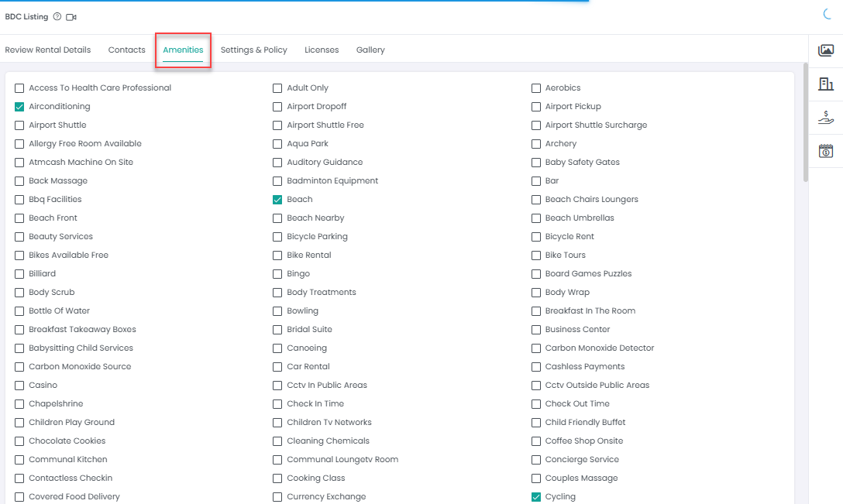Click the 'Cooking Class' label
Screen dimensions: 843x504
(315, 478)
